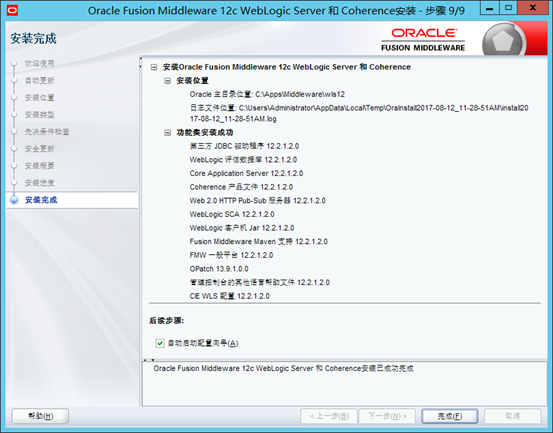Click 第三方 JDBC 驱动程序 12.2.1.2.0 row
This screenshot has height=433, width=553.
point(244,146)
